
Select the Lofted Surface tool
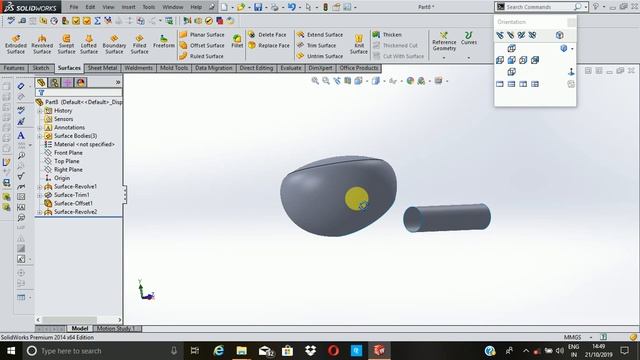(89, 44)
